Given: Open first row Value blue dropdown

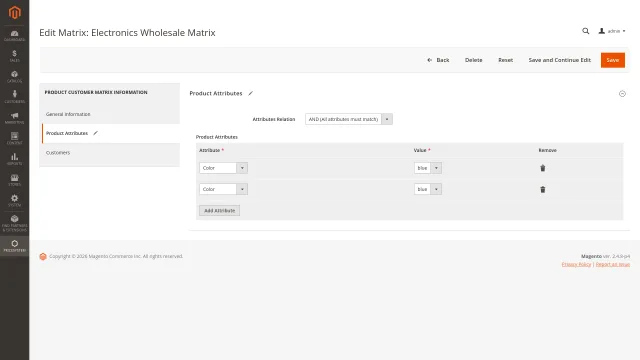Looking at the screenshot, I should (428, 168).
